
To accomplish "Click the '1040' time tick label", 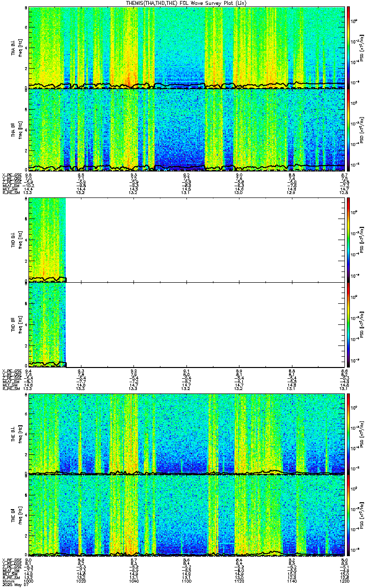I will point(133,581).
